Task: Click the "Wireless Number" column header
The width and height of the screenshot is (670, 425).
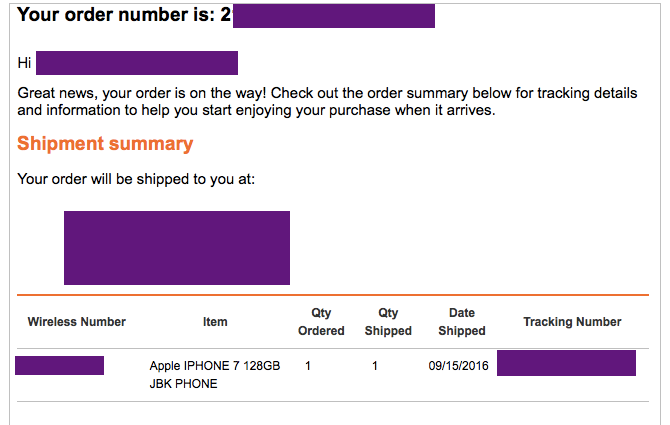Action: 77,322
